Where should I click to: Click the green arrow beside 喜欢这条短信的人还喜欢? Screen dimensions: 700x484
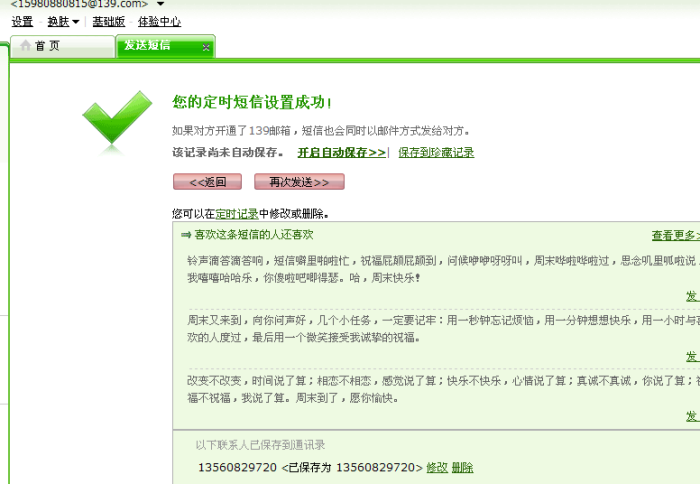tap(185, 235)
